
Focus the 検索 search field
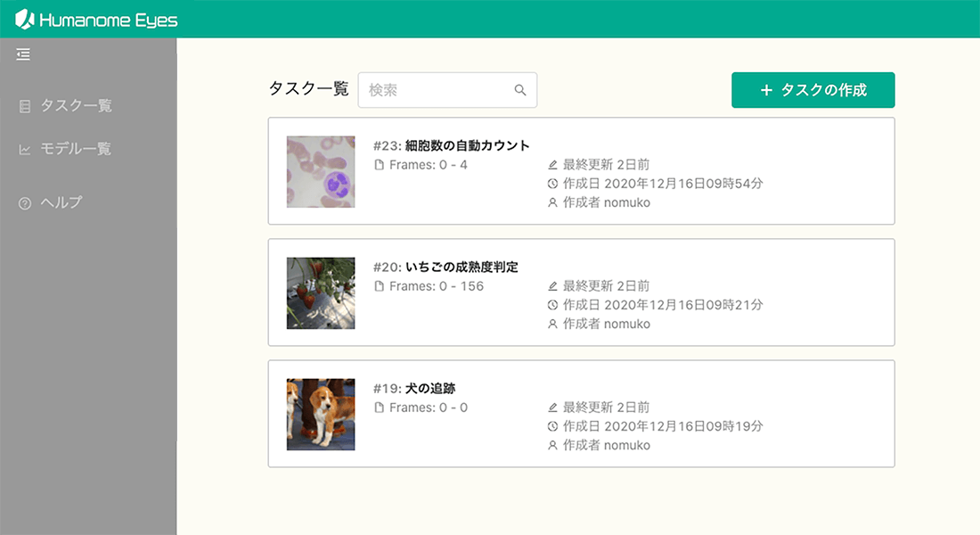tap(447, 90)
